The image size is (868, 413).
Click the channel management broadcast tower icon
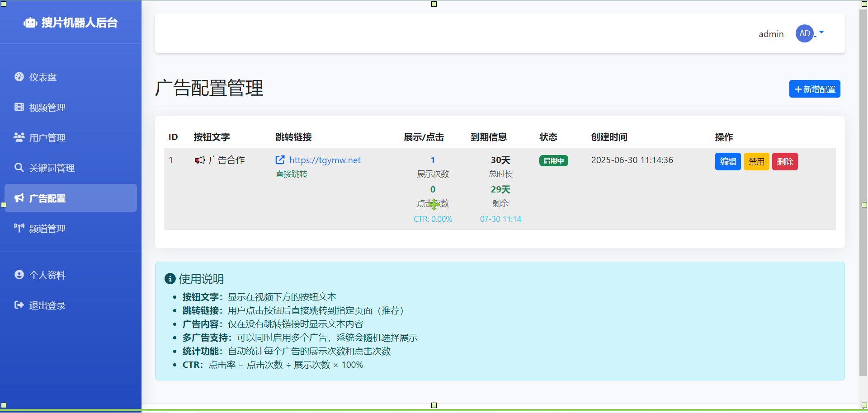point(19,228)
